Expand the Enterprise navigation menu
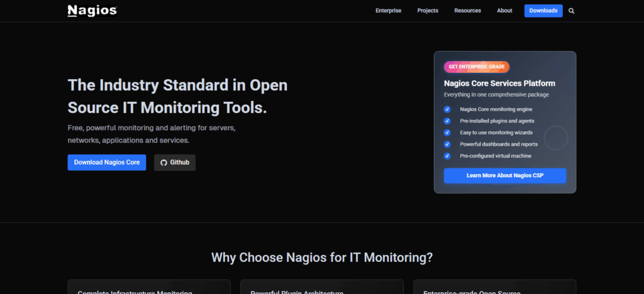Viewport: 644px width, 294px height. pyautogui.click(x=388, y=11)
